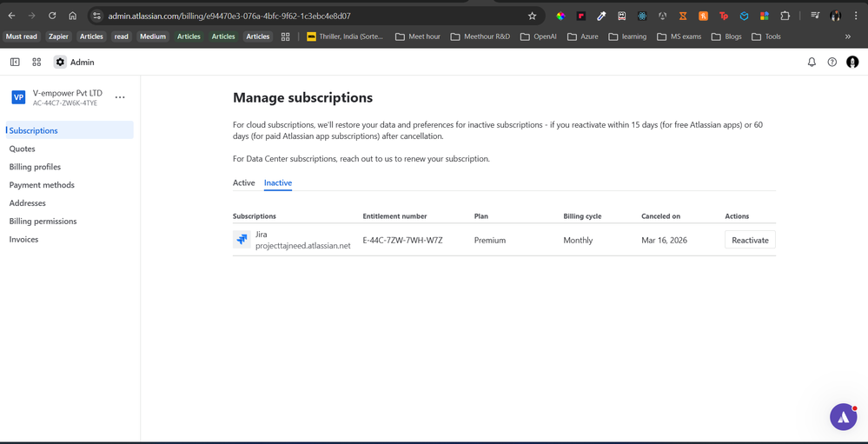Expand the hidden bookmarks overflow chevron
This screenshot has height=444, width=868.
coord(848,36)
